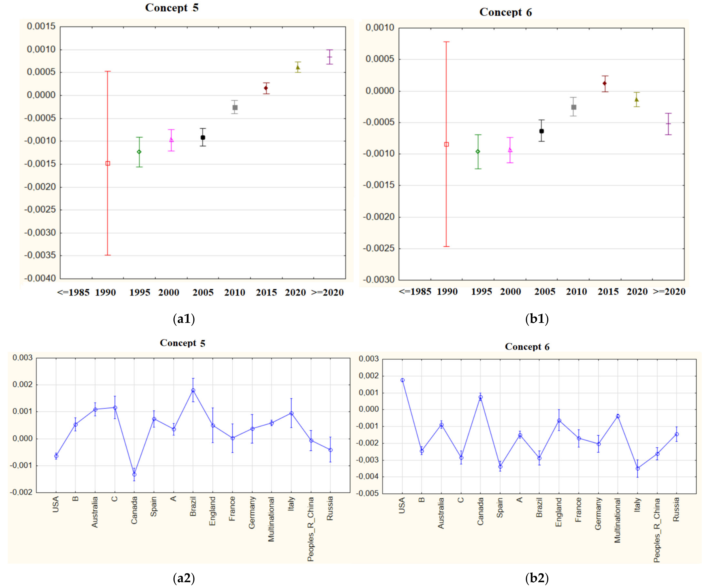Click the gray square marker in chart b1
Image resolution: width=710 pixels, height=588 pixels.
click(x=573, y=107)
